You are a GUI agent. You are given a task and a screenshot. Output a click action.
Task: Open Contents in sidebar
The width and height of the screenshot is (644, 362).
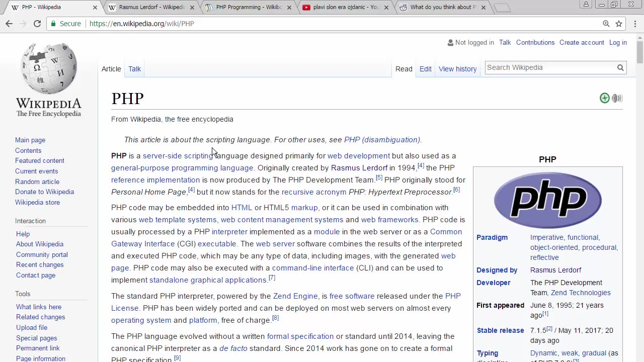[28, 151]
